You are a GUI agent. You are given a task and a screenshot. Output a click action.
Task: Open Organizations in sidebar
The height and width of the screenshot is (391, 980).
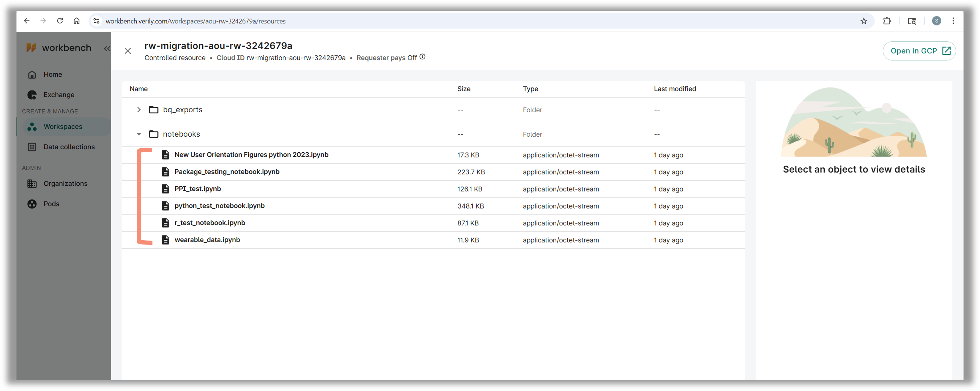point(65,184)
